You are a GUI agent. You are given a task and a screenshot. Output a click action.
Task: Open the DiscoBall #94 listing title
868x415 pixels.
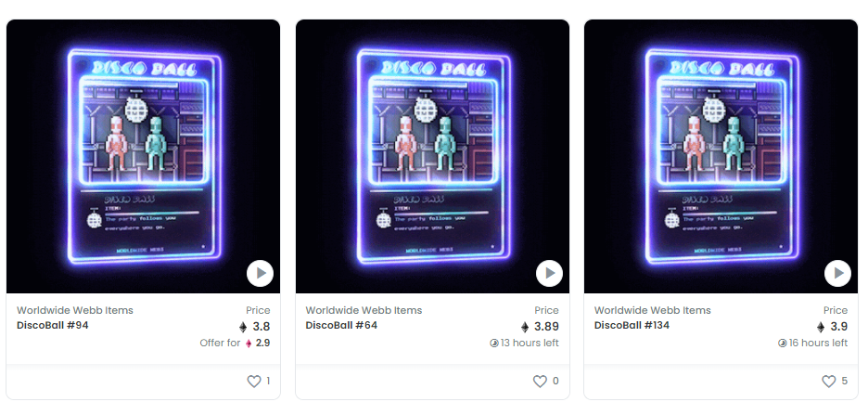click(x=53, y=325)
